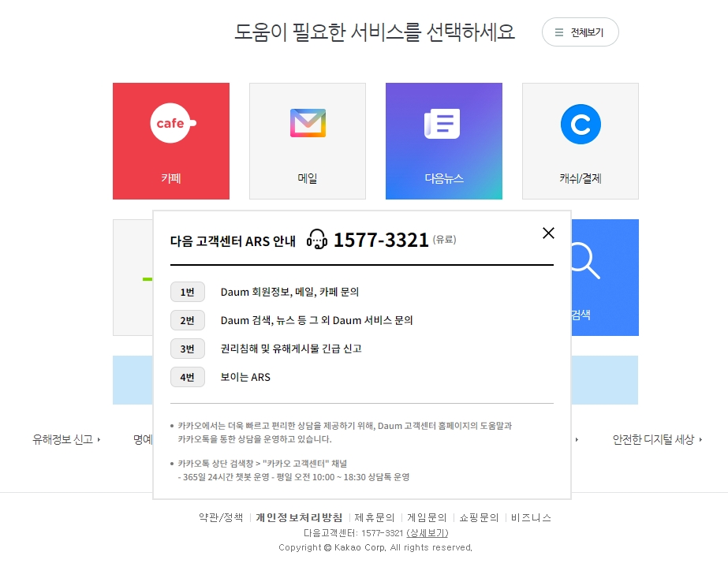Image resolution: width=728 pixels, height=567 pixels.
Task: Select the 4번 badge
Action: click(188, 377)
